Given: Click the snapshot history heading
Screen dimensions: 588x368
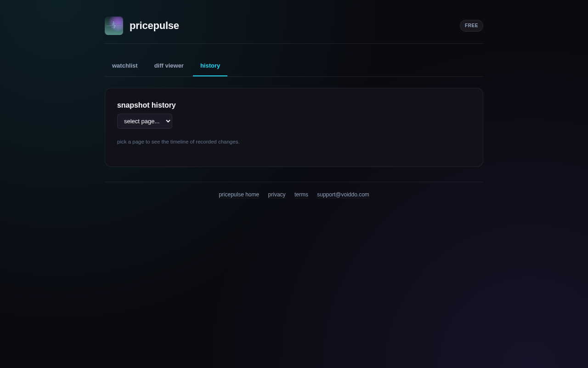Looking at the screenshot, I should 147,105.
